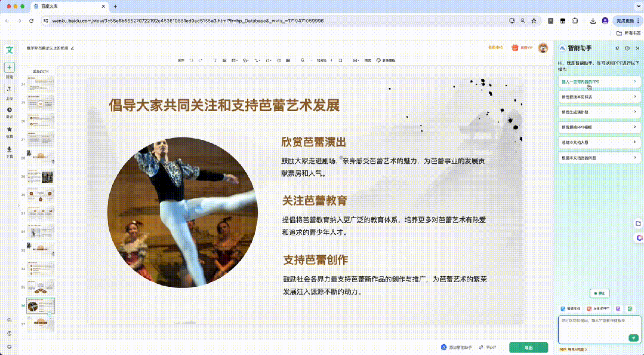The height and width of the screenshot is (355, 644).
Task: Click the circular ballet dancer photo
Action: point(183,212)
